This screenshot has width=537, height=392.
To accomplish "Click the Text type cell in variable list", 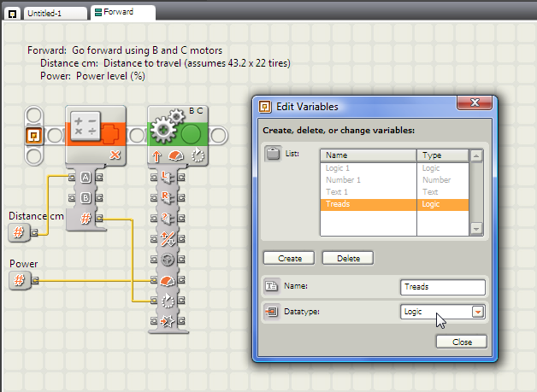I will point(443,192).
